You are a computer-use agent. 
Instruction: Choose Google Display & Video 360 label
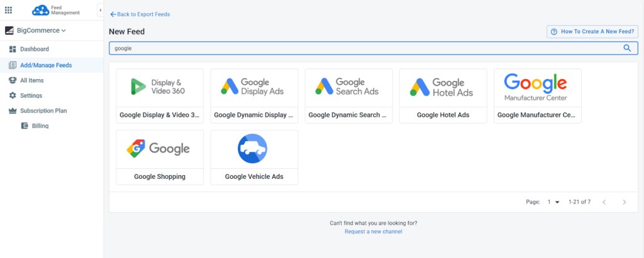160,116
